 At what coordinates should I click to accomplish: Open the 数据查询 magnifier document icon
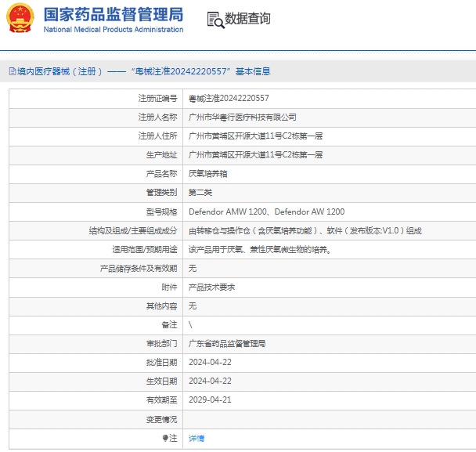215,20
